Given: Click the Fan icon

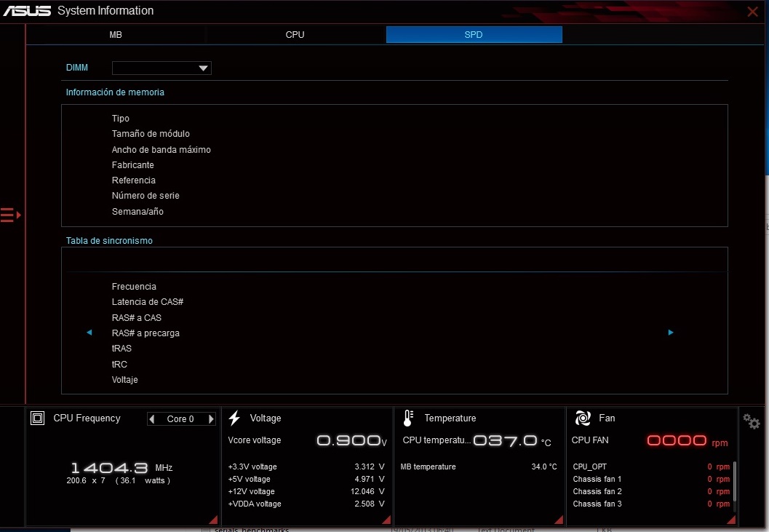Looking at the screenshot, I should click(x=583, y=418).
